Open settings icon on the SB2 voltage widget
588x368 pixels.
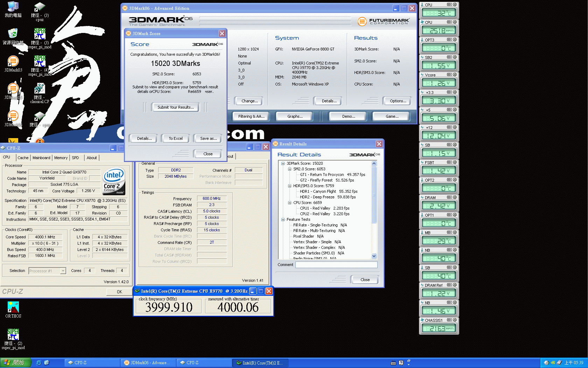449,57
